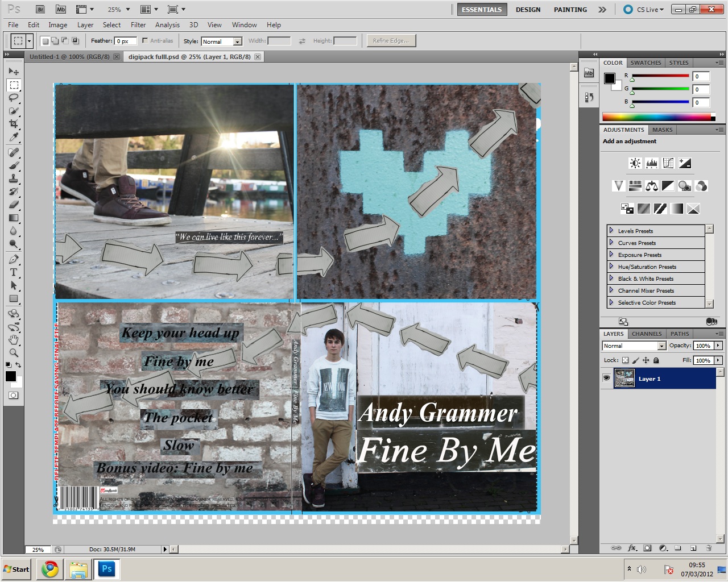
Task: Click the Feather input field
Action: (125, 41)
